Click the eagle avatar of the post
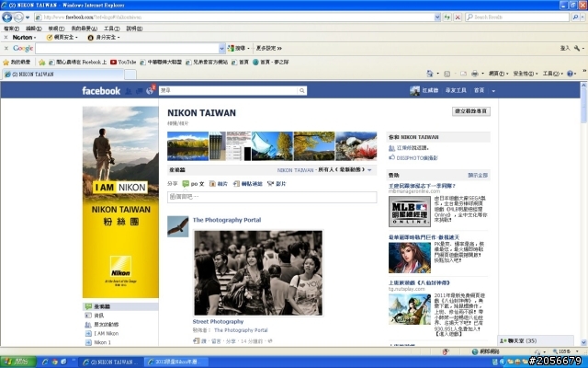Image resolution: width=588 pixels, height=368 pixels. [x=177, y=226]
